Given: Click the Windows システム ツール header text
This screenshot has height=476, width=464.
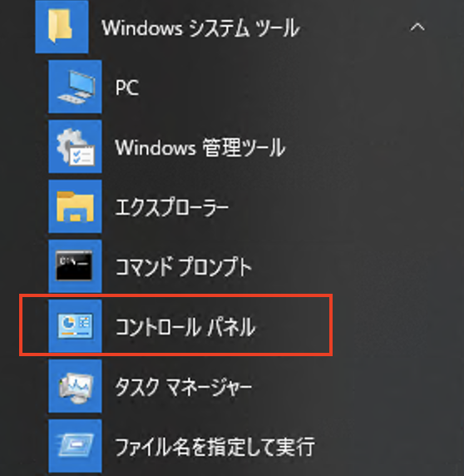Looking at the screenshot, I should pyautogui.click(x=200, y=28).
